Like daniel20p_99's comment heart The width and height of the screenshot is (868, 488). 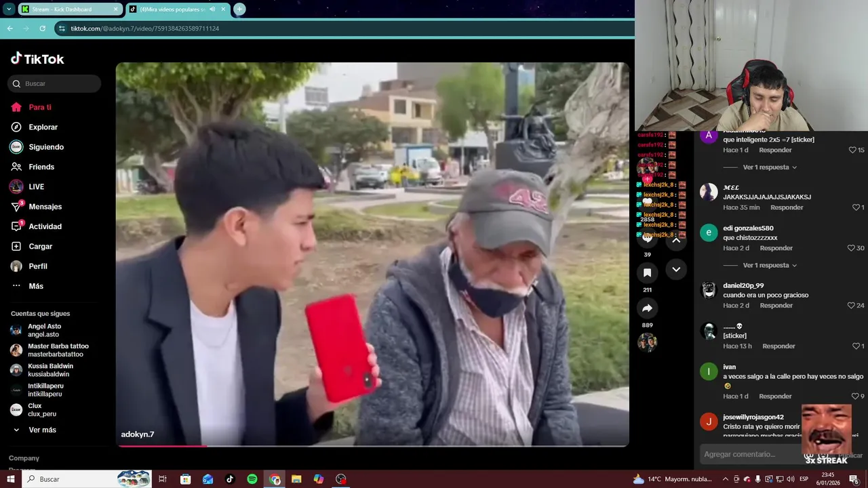pyautogui.click(x=852, y=306)
